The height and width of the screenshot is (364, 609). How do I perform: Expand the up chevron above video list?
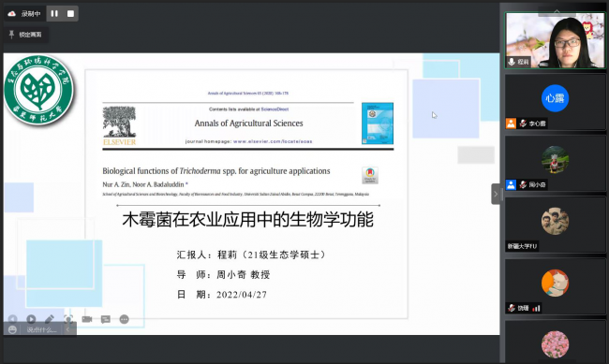(557, 11)
